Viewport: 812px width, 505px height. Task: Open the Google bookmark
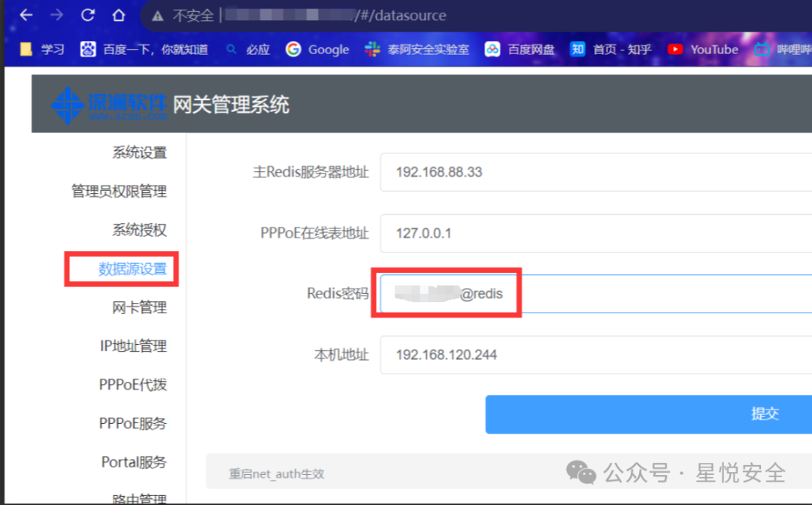pos(317,50)
